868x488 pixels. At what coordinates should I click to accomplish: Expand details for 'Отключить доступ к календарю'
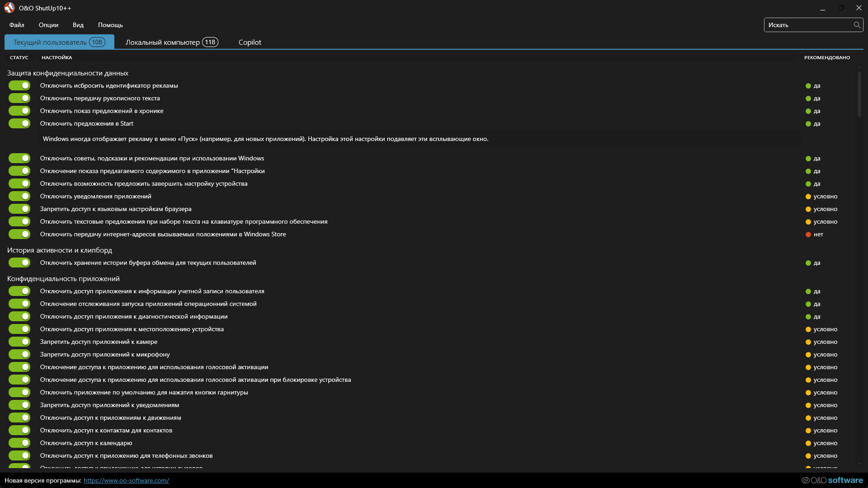(x=86, y=443)
